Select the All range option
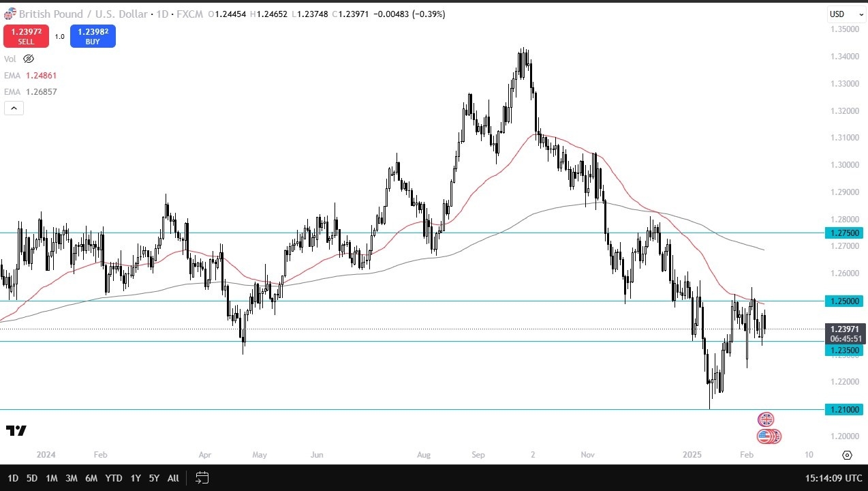The width and height of the screenshot is (868, 491). tap(172, 478)
